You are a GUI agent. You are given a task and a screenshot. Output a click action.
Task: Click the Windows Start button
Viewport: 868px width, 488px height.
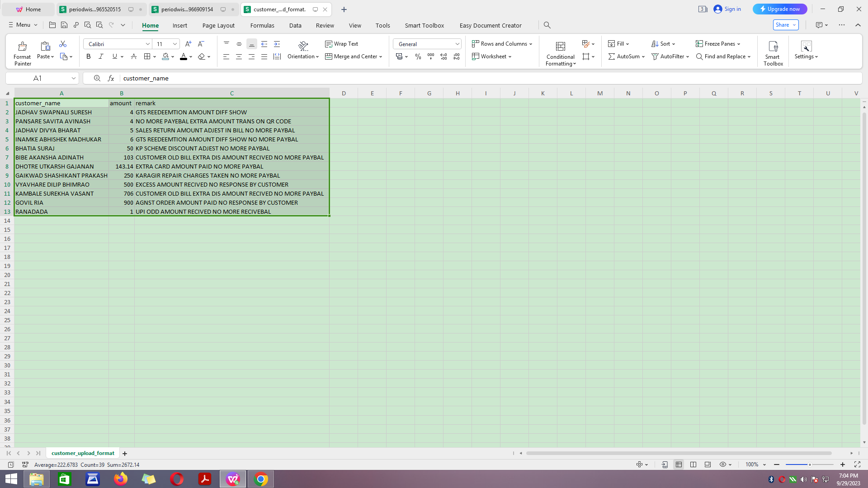pos(11,479)
